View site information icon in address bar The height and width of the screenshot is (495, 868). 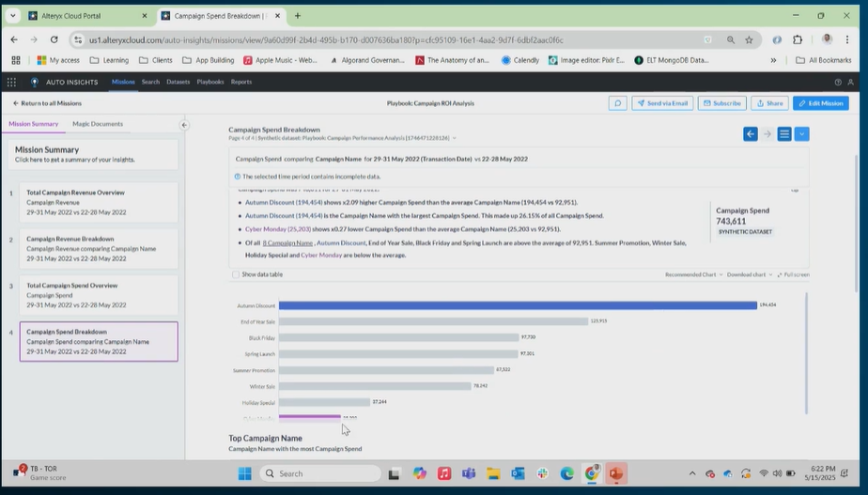(x=78, y=39)
